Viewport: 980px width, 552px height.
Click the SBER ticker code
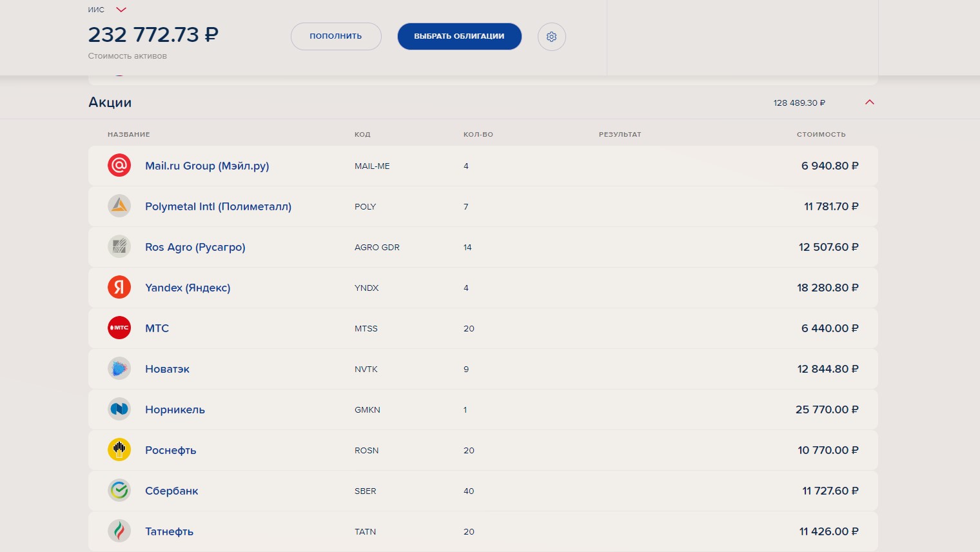click(x=366, y=491)
